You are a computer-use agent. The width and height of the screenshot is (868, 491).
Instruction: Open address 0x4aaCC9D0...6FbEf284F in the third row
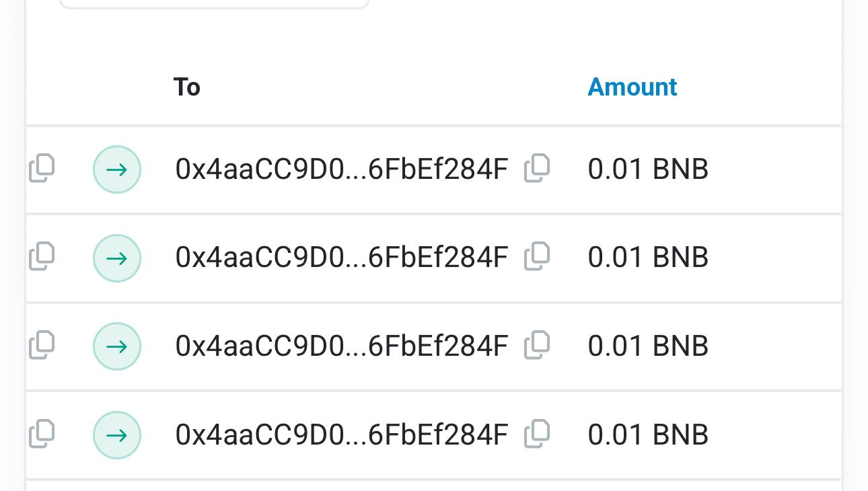pyautogui.click(x=341, y=346)
